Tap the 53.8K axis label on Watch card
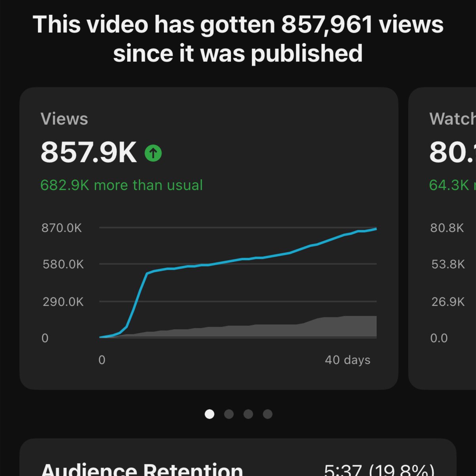Screen dimensions: 476x476 click(x=448, y=264)
